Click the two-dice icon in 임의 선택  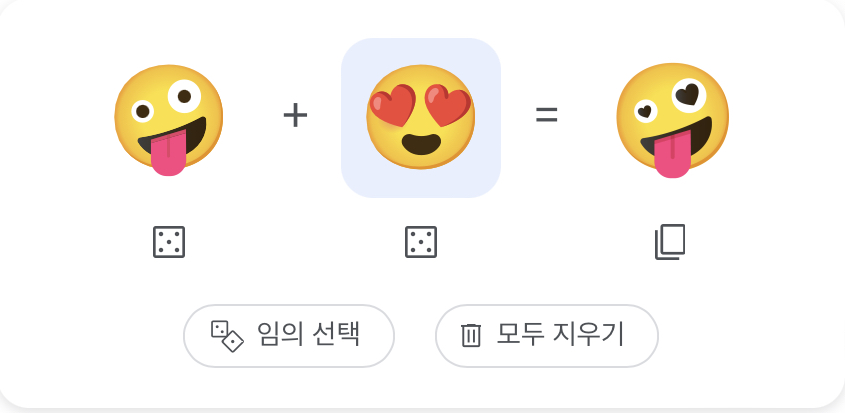pyautogui.click(x=227, y=336)
